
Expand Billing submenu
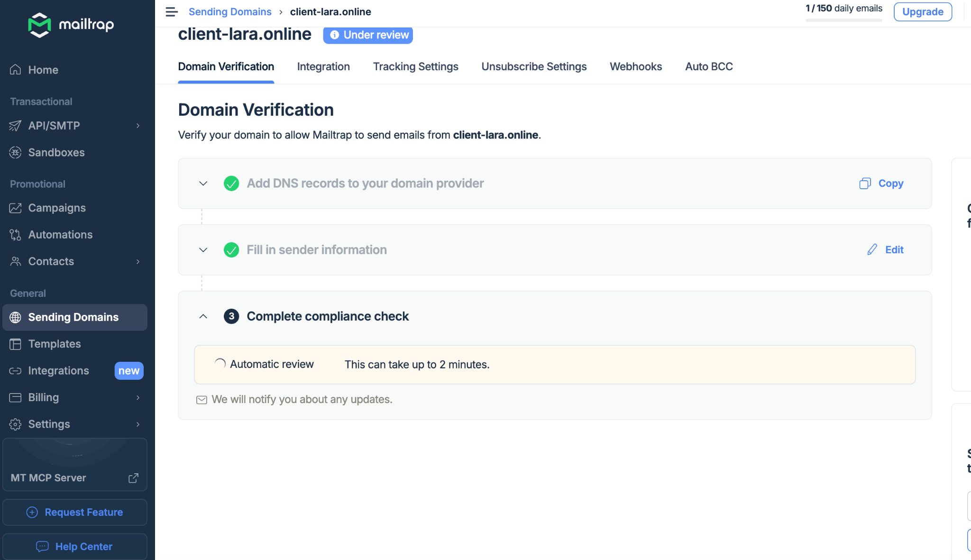[138, 397]
